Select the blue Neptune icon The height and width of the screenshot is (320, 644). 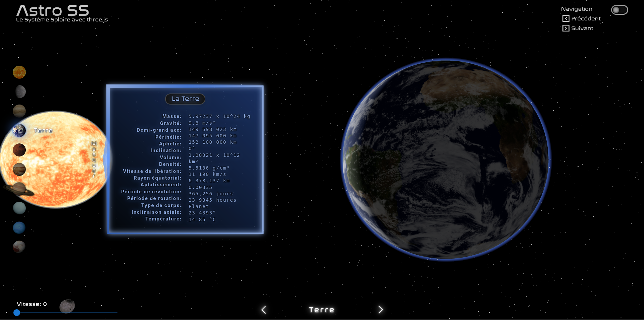19,228
